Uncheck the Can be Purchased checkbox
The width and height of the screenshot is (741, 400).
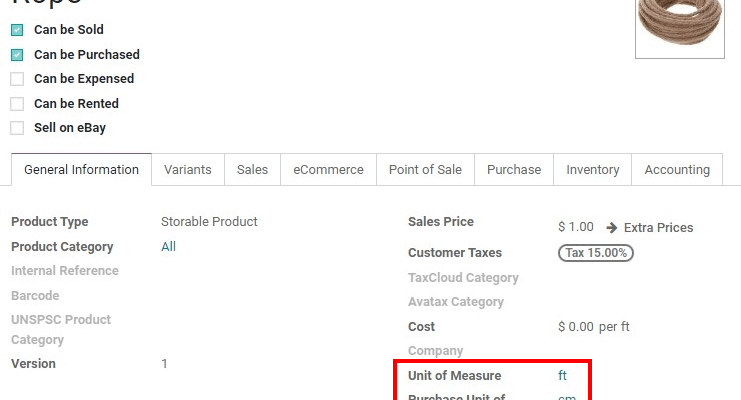pyautogui.click(x=17, y=55)
